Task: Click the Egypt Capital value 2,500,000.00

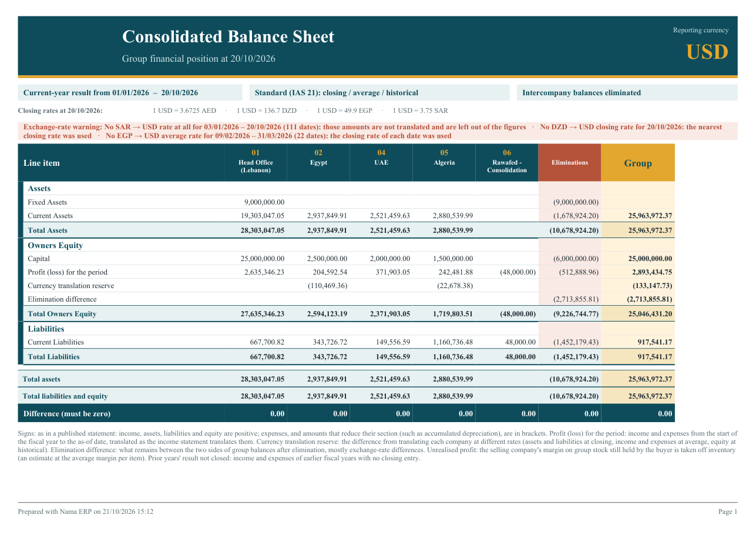Action: tap(327, 259)
